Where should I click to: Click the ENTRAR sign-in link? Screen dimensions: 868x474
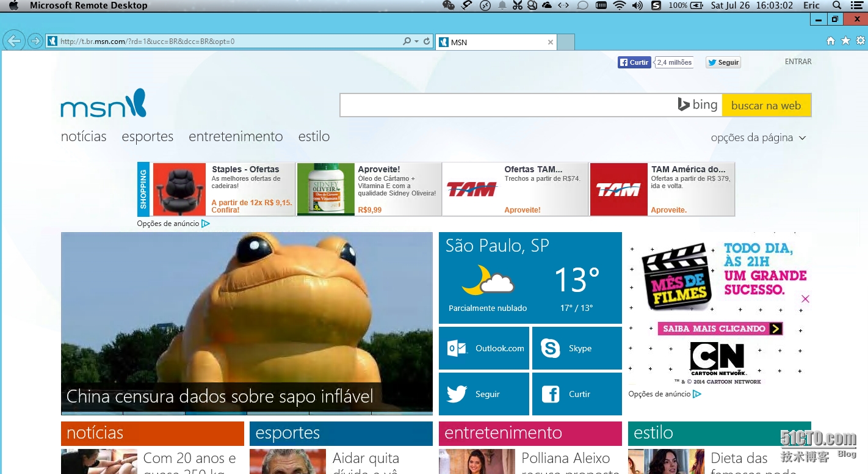[x=798, y=62]
